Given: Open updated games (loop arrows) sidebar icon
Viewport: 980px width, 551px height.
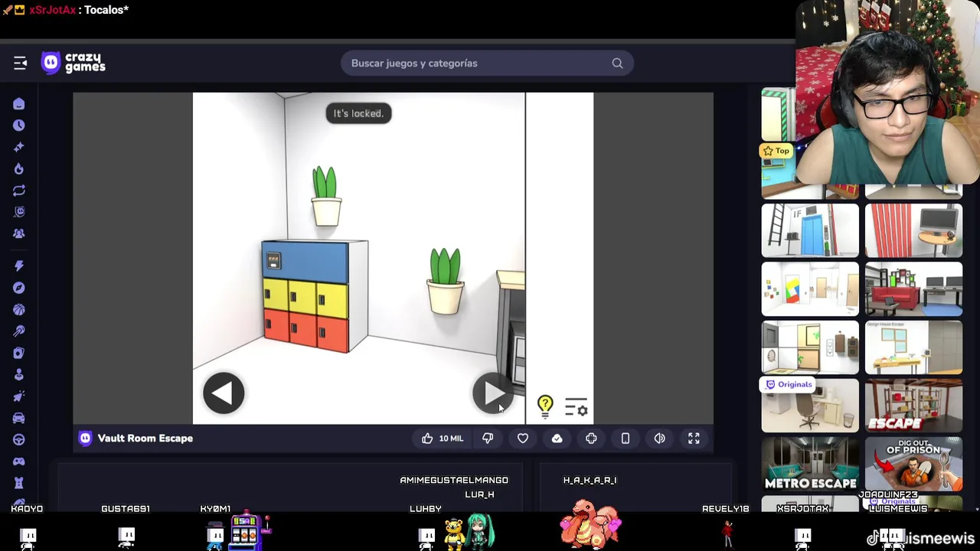Looking at the screenshot, I should click(x=19, y=191).
